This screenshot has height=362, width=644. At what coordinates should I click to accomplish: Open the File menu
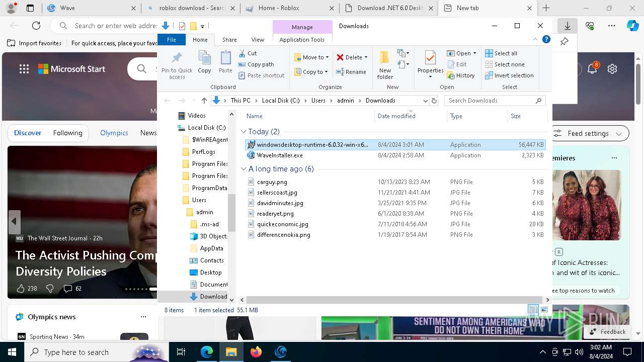(x=172, y=40)
